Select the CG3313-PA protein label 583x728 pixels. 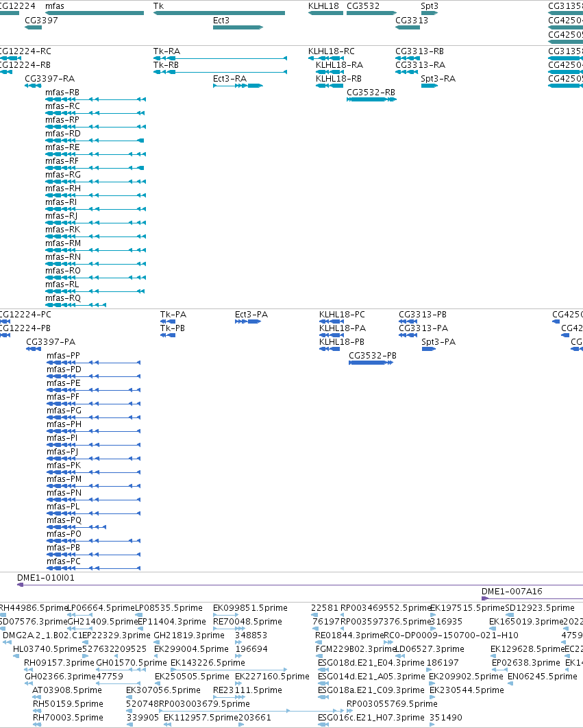pos(423,328)
